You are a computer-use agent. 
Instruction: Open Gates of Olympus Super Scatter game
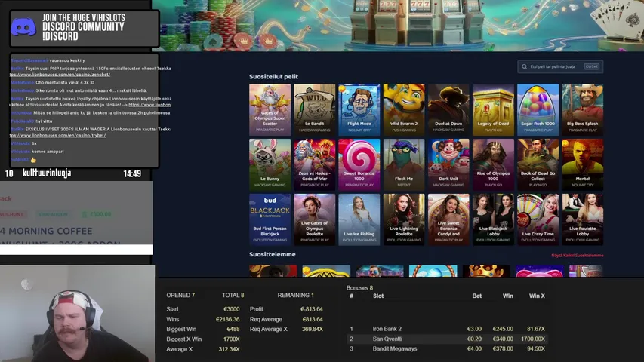click(270, 109)
